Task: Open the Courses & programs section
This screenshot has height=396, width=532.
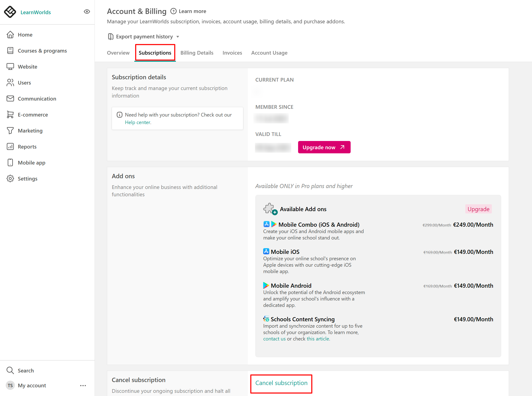Action: pyautogui.click(x=42, y=50)
